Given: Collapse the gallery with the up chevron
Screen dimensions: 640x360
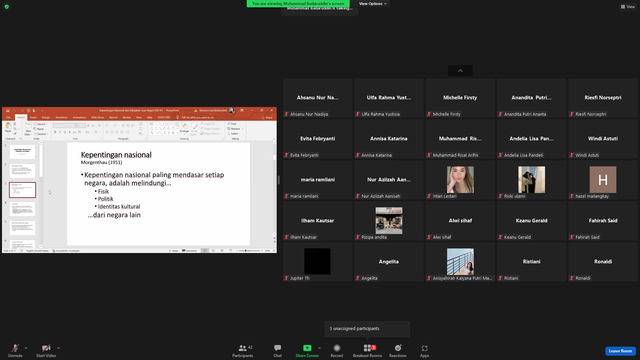Looking at the screenshot, I should coord(460,71).
